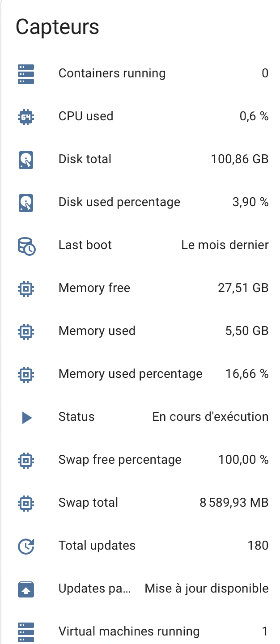Click the 100,86 GB disk total value
Image resolution: width=280 pixels, height=644 pixels.
point(240,159)
